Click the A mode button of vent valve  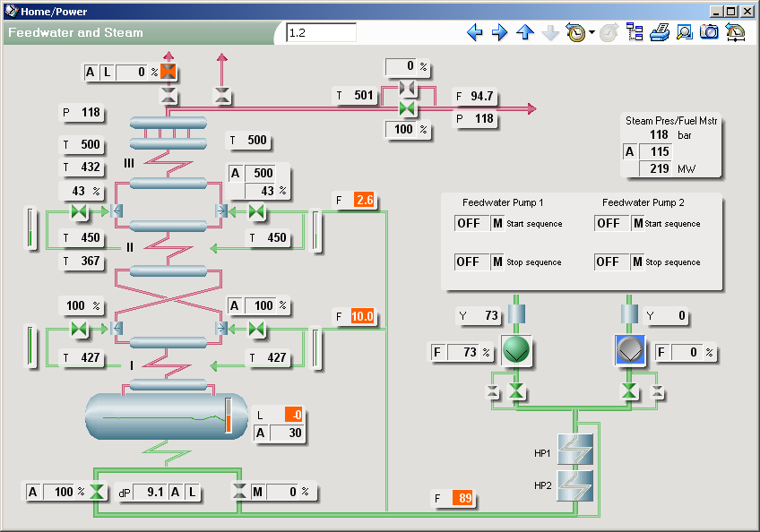click(x=91, y=73)
